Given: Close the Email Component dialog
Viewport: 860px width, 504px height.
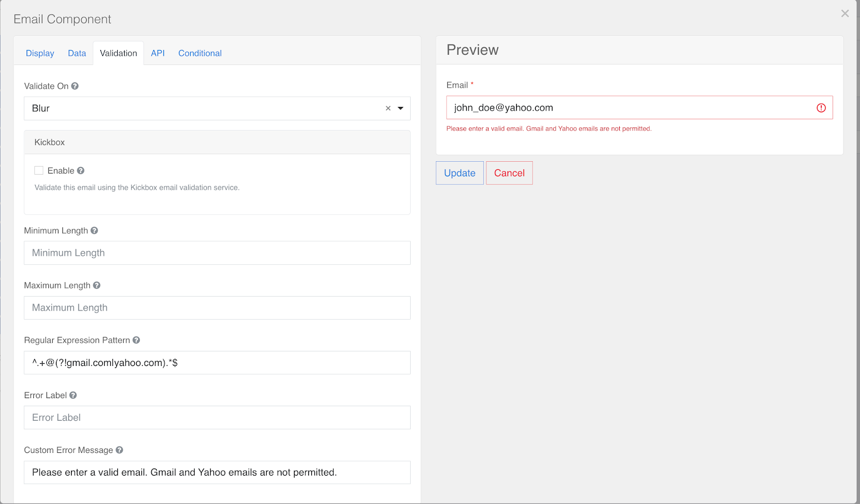Looking at the screenshot, I should pos(845,13).
